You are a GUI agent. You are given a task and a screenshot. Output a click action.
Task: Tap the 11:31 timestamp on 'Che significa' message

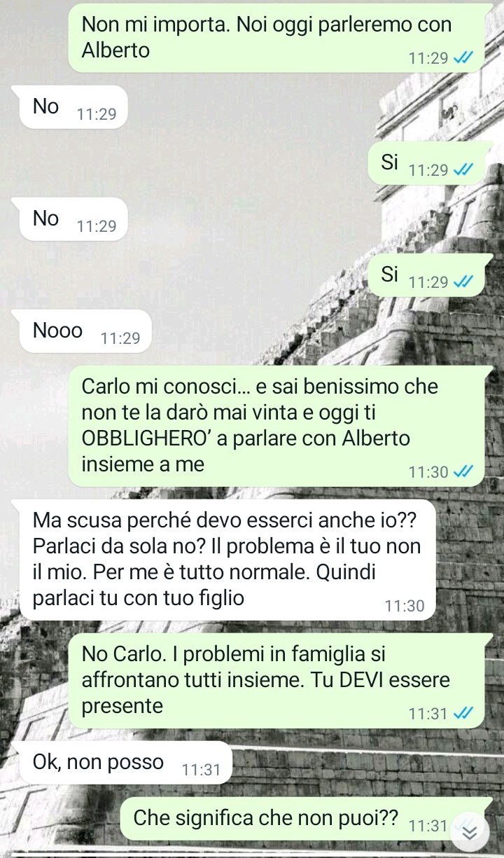click(x=427, y=826)
